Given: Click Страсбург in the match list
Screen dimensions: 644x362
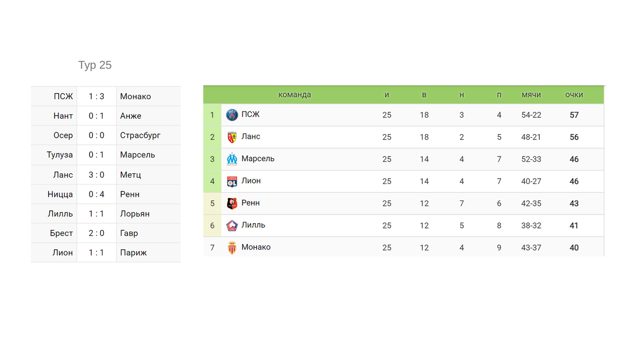Looking at the screenshot, I should 140,136.
